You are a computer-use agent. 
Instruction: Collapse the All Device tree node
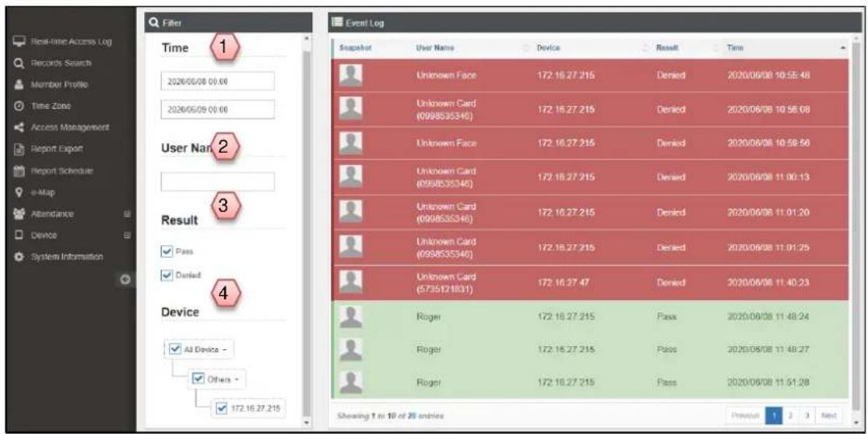224,349
